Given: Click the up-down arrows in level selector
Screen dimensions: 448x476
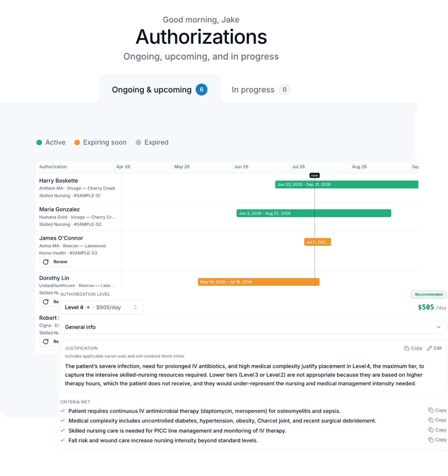Looking at the screenshot, I should (x=135, y=307).
